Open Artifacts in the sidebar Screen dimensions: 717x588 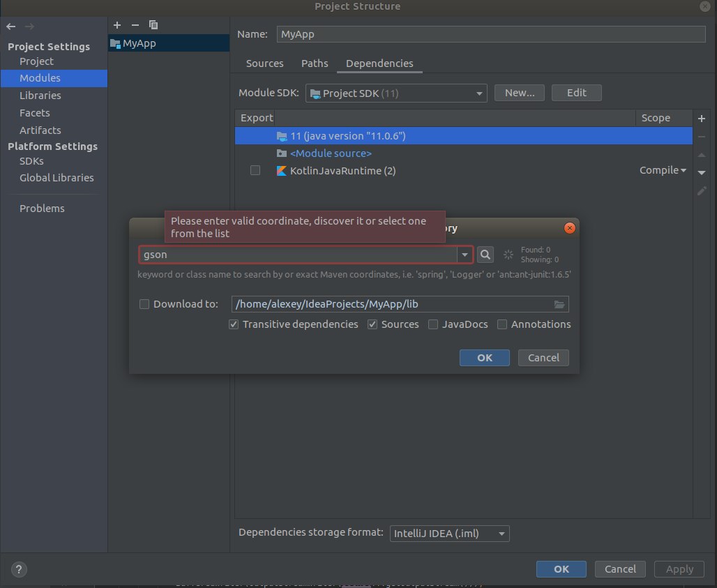coord(40,130)
